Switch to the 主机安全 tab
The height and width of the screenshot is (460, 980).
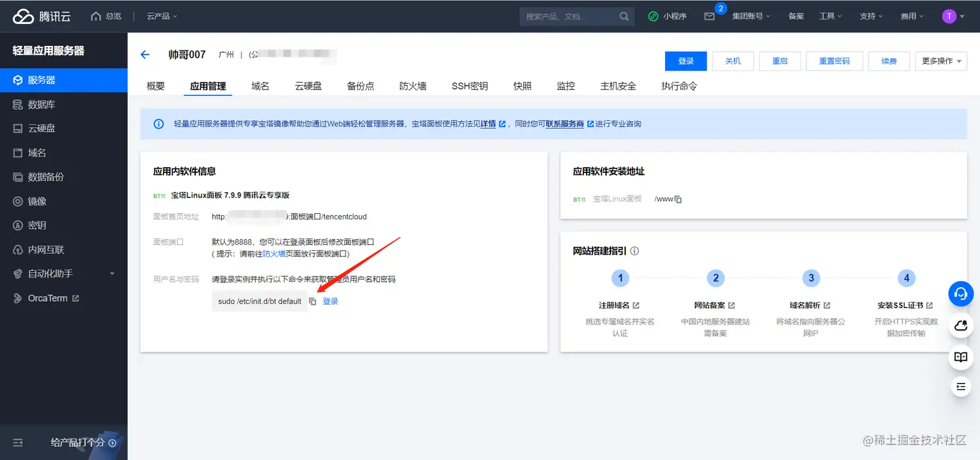[x=618, y=86]
